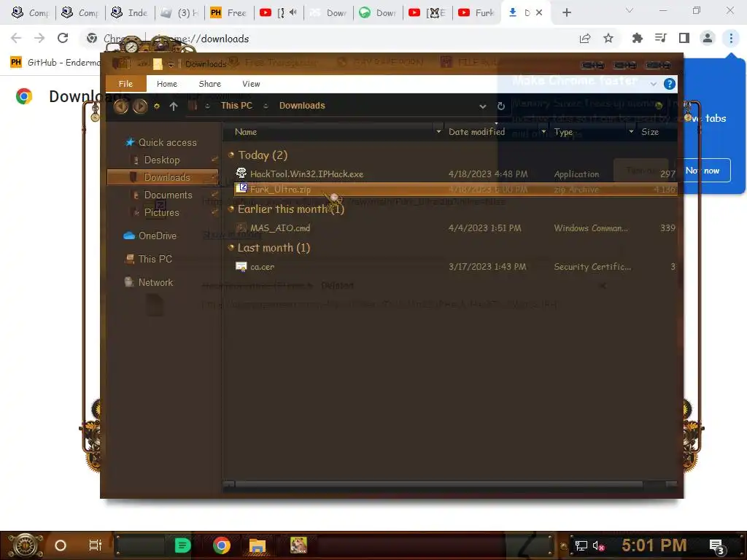This screenshot has width=747, height=560.
Task: Click This PC in address breadcrumb
Action: pyautogui.click(x=236, y=106)
